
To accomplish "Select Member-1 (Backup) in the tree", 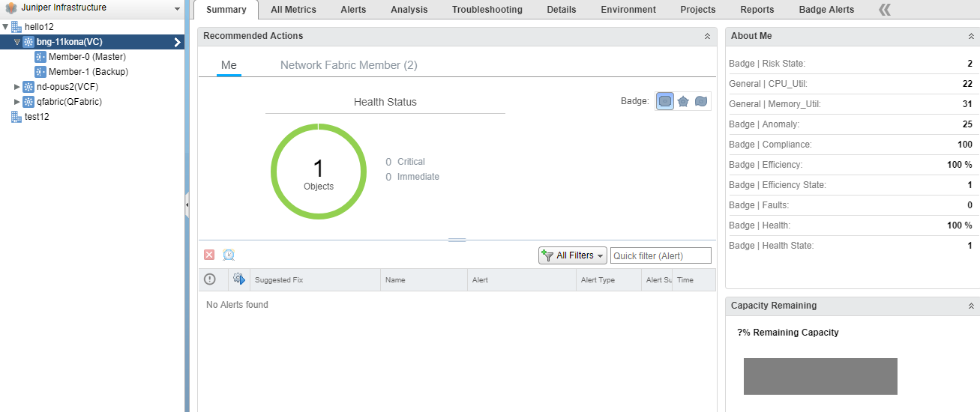I will click(x=88, y=72).
